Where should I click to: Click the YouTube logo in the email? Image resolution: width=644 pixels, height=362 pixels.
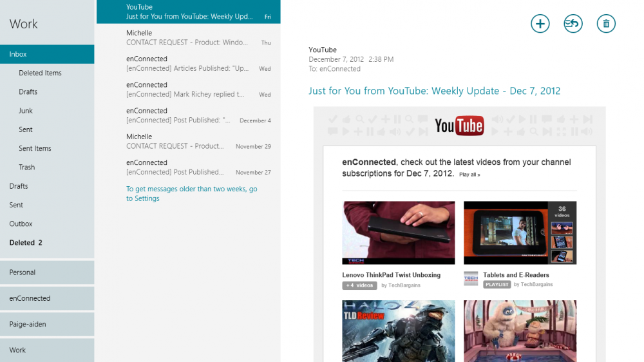459,126
